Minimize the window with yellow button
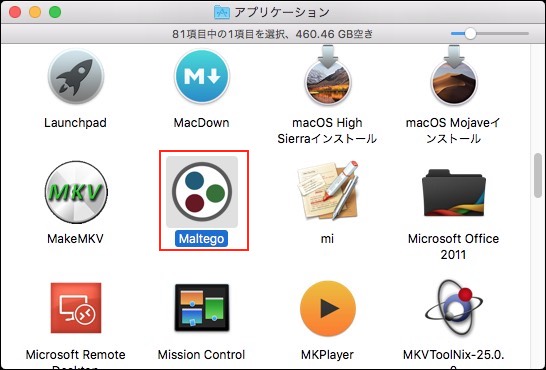 click(x=35, y=12)
